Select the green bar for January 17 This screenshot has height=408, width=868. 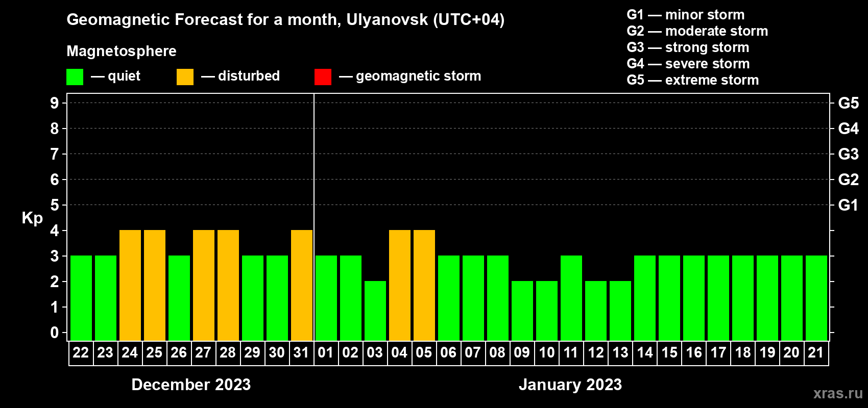tap(718, 298)
